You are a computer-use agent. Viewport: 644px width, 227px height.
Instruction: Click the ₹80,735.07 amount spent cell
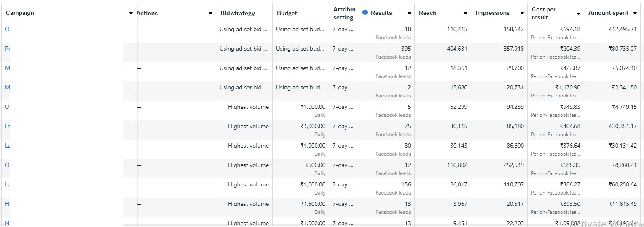coord(623,49)
